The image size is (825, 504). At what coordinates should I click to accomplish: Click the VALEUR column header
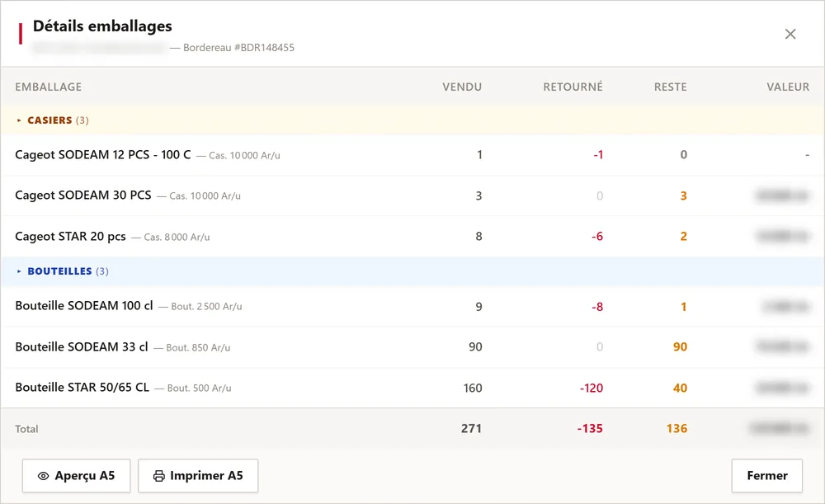(788, 87)
